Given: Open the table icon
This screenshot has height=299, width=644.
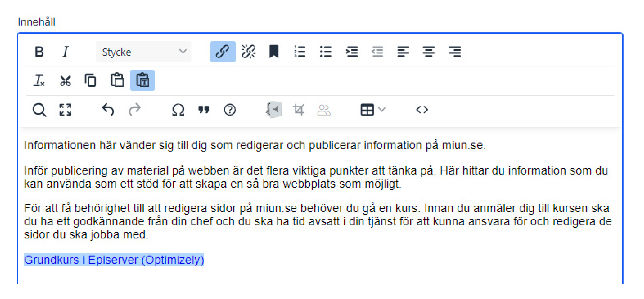Looking at the screenshot, I should click(367, 110).
